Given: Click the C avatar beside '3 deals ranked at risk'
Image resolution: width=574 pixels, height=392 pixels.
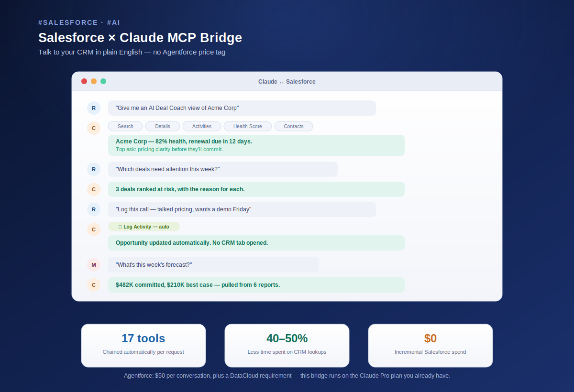Looking at the screenshot, I should tap(94, 189).
